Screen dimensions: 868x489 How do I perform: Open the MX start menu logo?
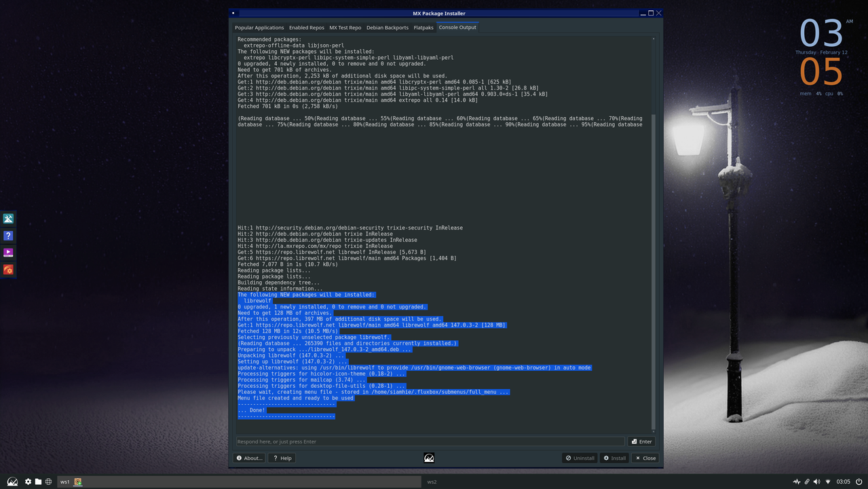tap(12, 482)
